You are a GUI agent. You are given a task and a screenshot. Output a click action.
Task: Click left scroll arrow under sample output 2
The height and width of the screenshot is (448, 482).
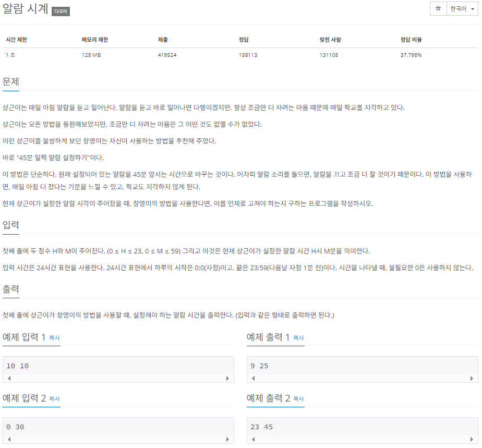[254, 440]
